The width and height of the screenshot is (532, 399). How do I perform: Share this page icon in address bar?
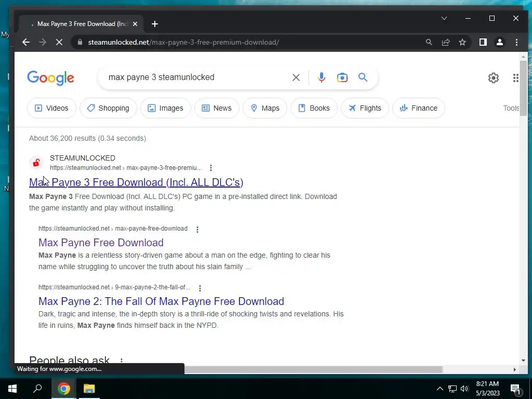[445, 42]
